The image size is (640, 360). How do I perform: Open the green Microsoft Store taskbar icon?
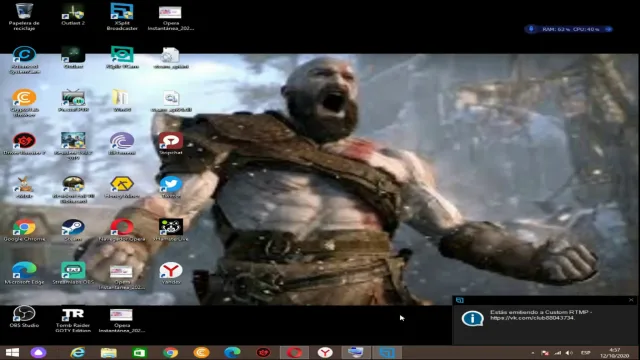tap(140, 353)
